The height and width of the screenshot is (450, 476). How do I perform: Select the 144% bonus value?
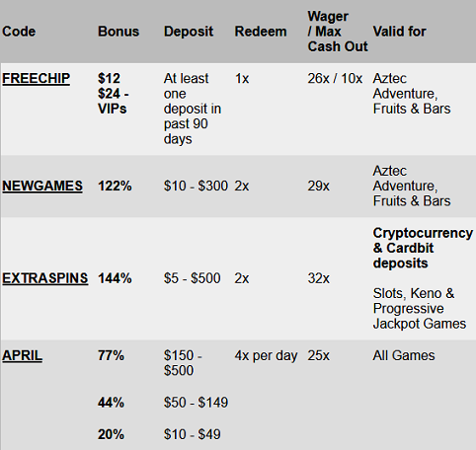click(x=115, y=278)
